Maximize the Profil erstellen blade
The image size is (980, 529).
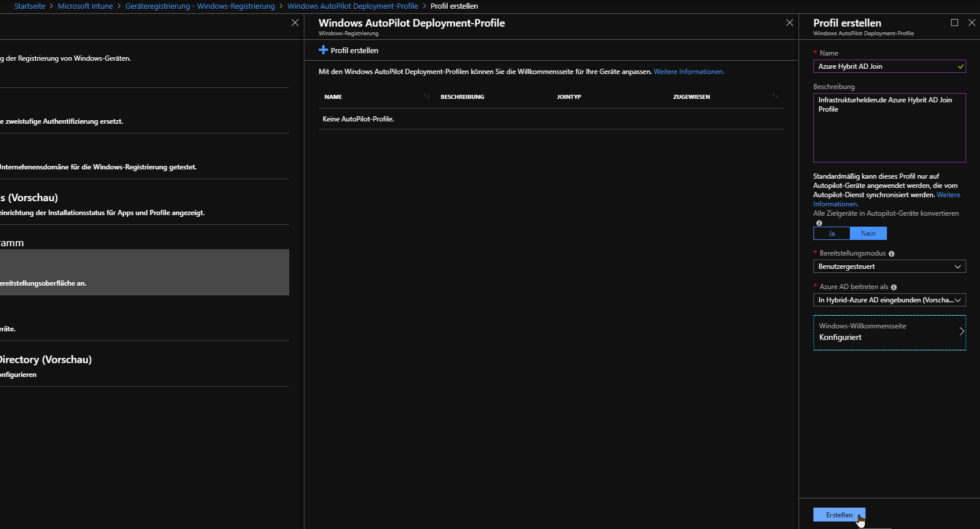coord(955,23)
